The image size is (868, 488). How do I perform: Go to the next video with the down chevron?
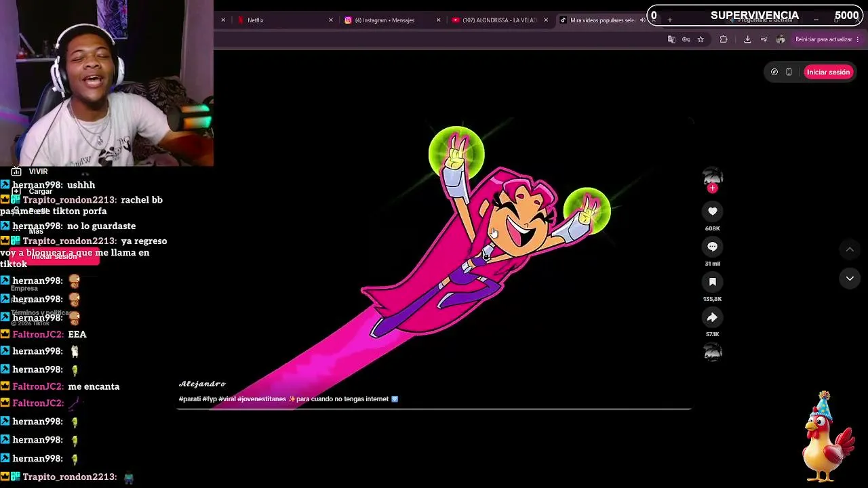point(850,279)
